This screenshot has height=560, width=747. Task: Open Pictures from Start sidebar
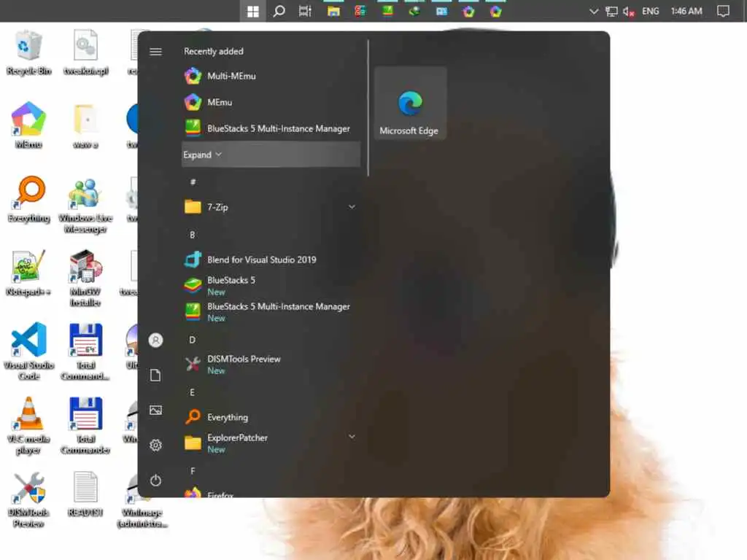156,410
